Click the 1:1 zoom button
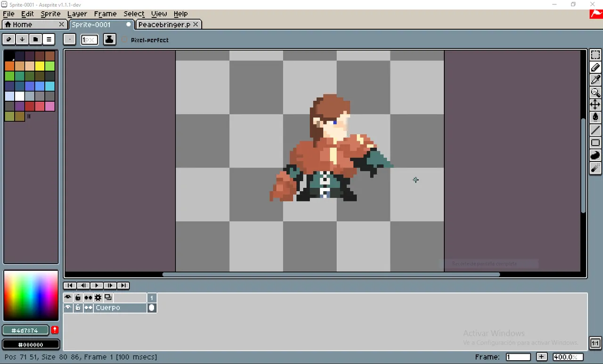The width and height of the screenshot is (603, 364). (x=595, y=343)
